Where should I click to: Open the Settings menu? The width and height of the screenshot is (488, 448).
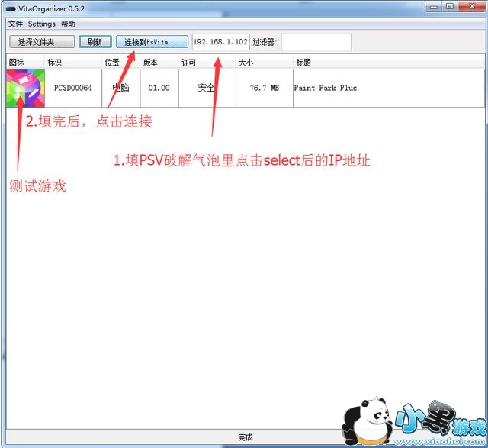[42, 24]
